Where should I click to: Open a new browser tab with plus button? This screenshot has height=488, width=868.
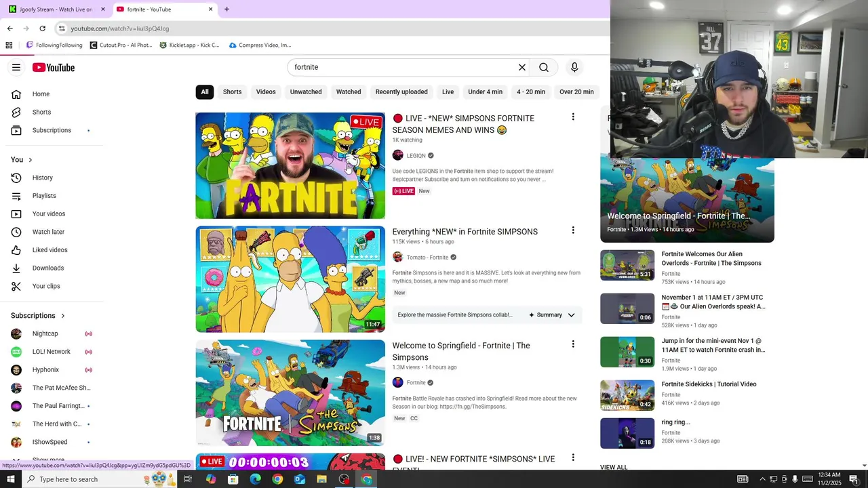coord(226,9)
